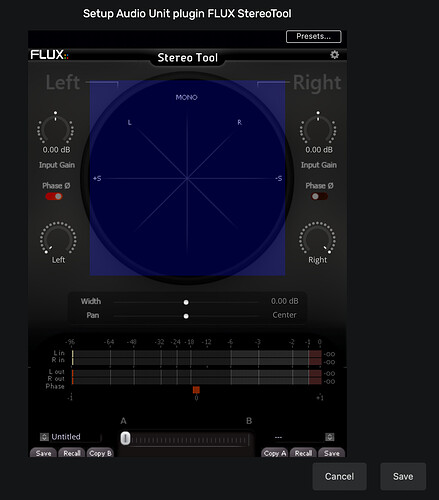
Task: Toggle the Left channel Phase Ø switch
Action: click(54, 196)
